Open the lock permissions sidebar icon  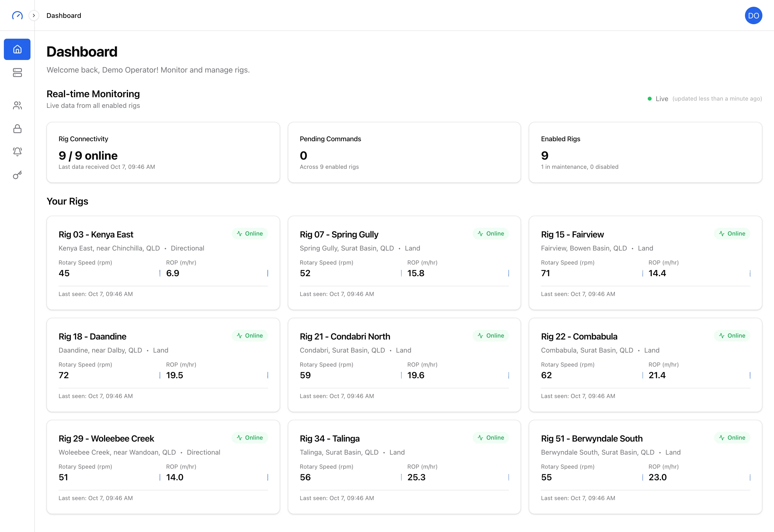point(17,129)
